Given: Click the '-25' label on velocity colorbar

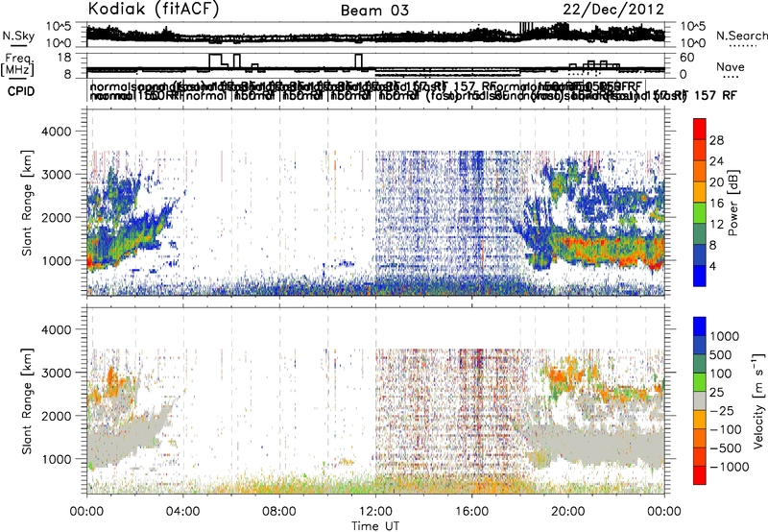Looking at the screenshot, I should [x=721, y=410].
